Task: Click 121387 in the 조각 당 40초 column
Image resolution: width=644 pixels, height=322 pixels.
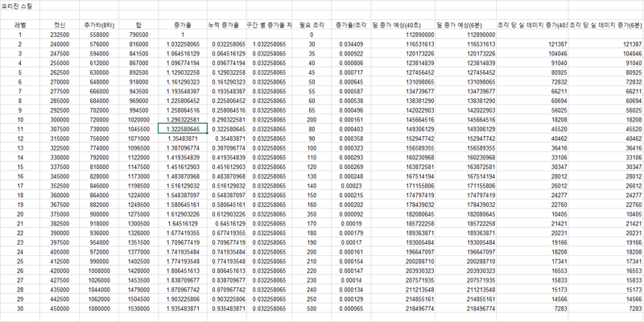Action: [532, 44]
